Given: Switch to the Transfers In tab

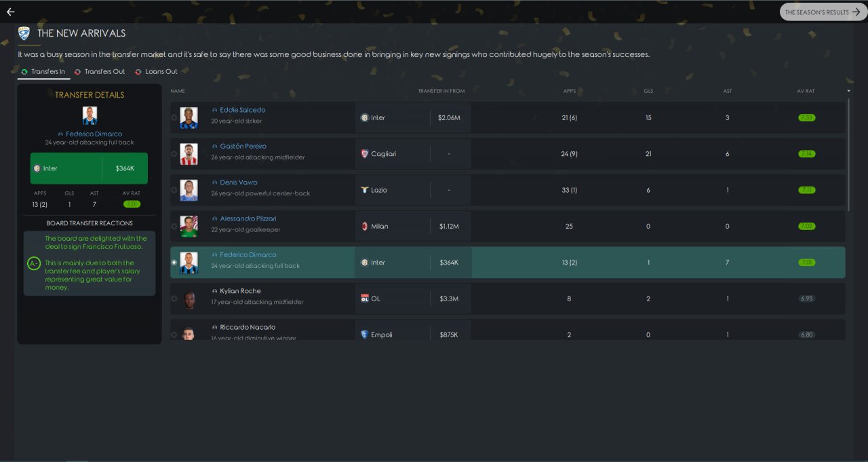Looking at the screenshot, I should (x=43, y=71).
